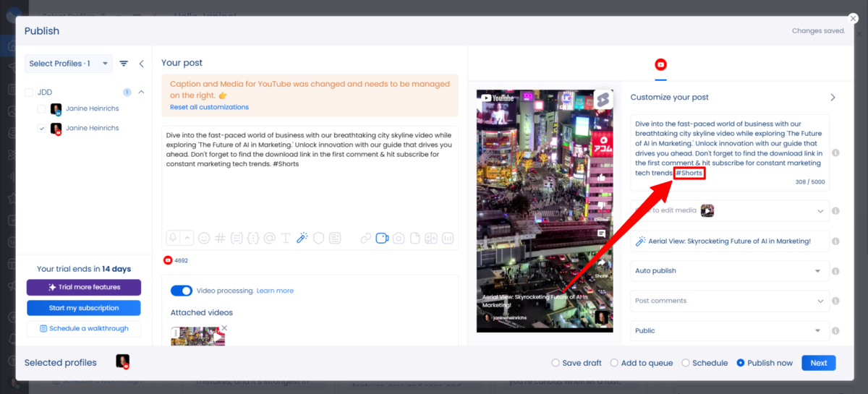The width and height of the screenshot is (868, 394).
Task: Toggle the Video processing switch
Action: pos(182,291)
